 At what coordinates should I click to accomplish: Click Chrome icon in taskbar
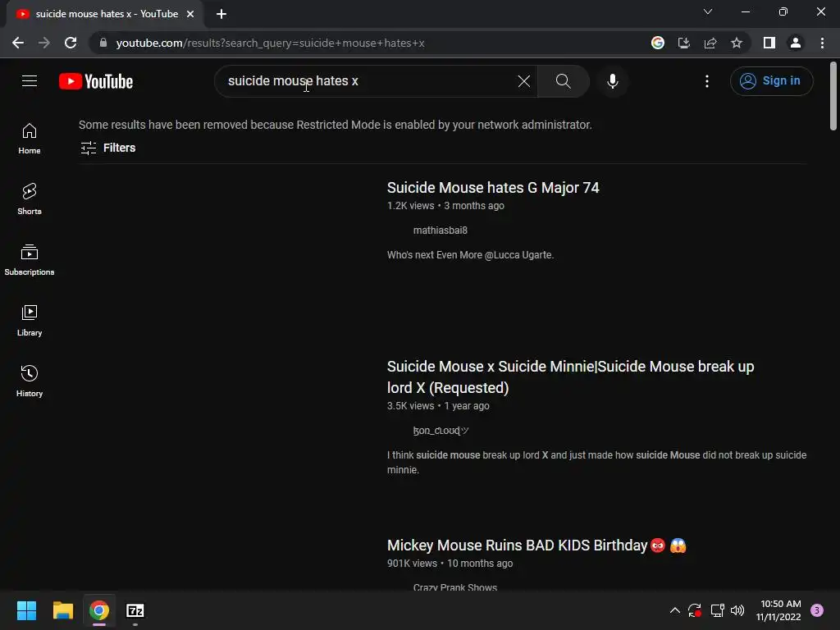click(99, 610)
